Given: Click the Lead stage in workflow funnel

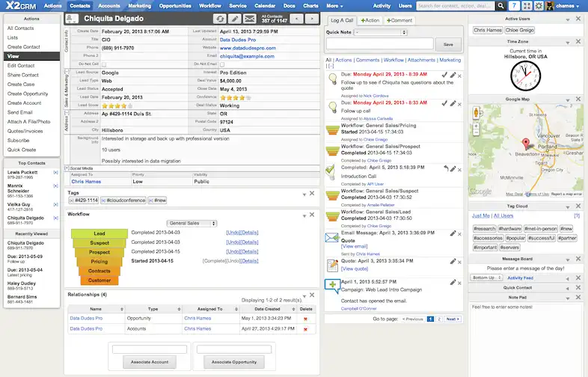Looking at the screenshot, I should click(x=99, y=233).
